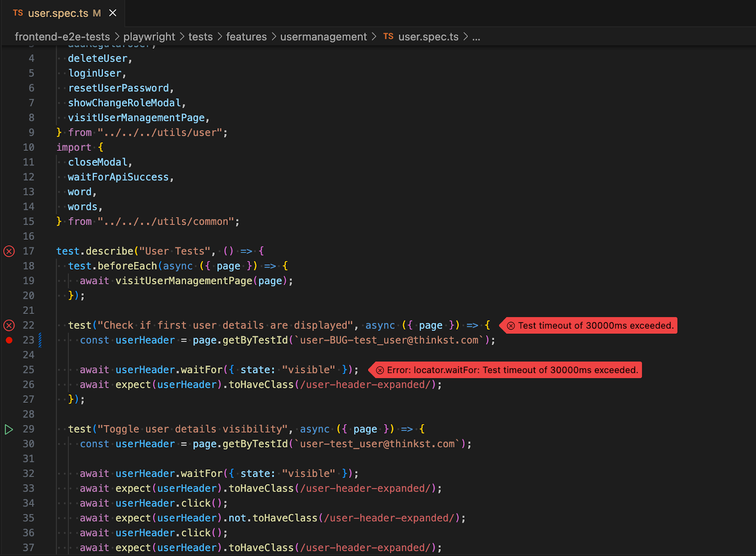Expand the breadcrumb ellipsis symbol list

click(476, 37)
